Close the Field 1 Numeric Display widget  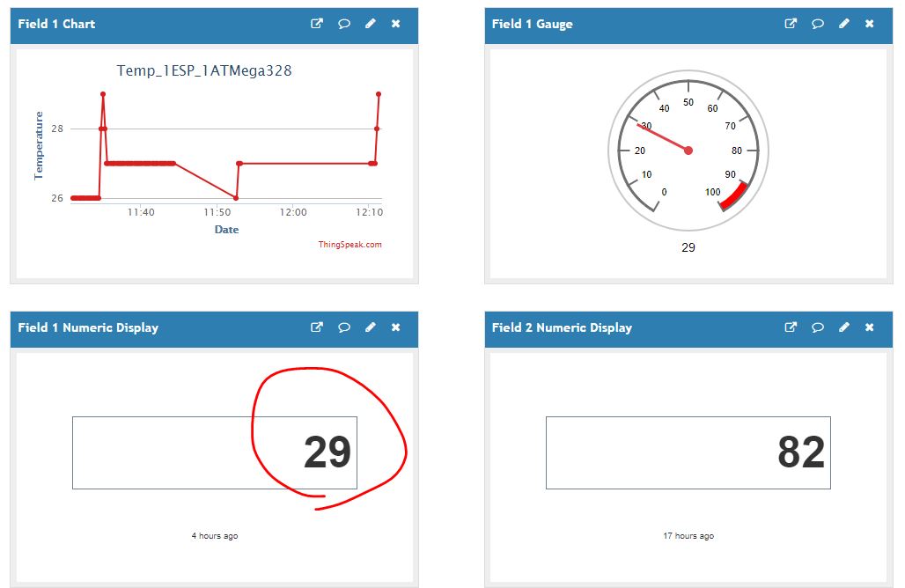tap(396, 327)
